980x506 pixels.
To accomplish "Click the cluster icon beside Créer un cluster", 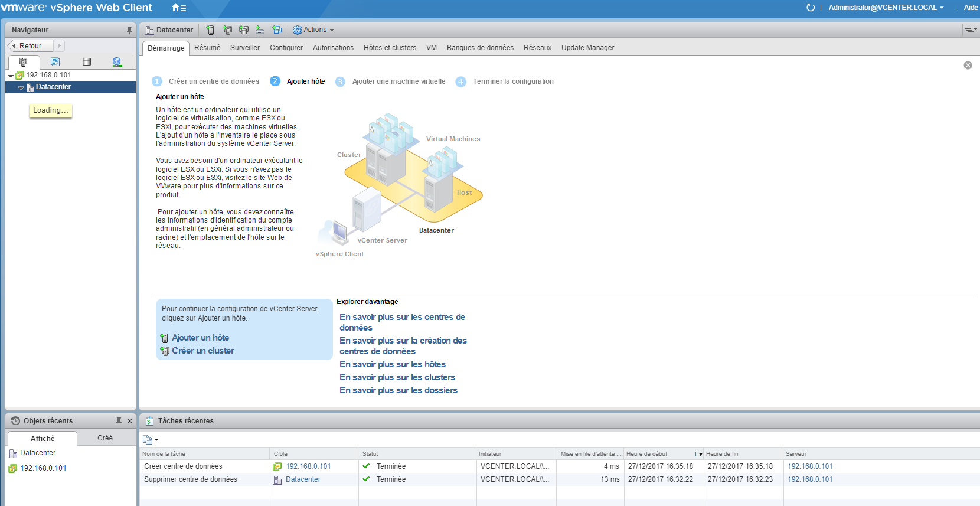I will (165, 351).
